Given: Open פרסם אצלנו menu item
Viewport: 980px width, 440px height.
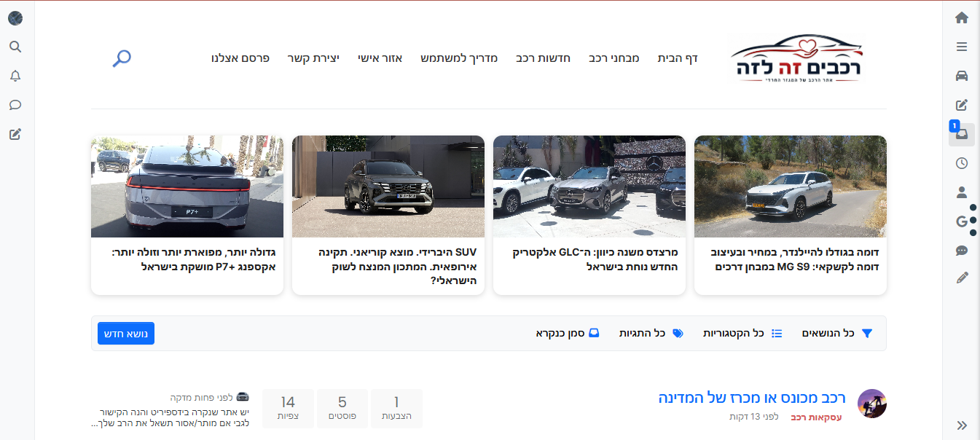Looking at the screenshot, I should (240, 58).
